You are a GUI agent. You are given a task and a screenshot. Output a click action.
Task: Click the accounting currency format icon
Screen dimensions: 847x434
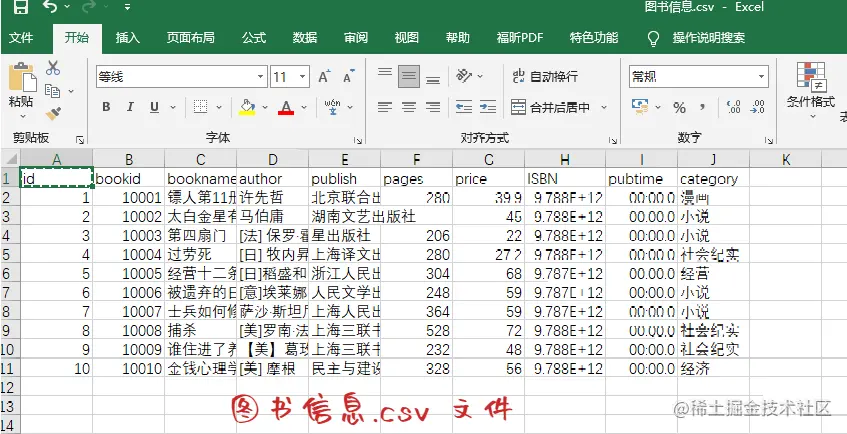(640, 107)
